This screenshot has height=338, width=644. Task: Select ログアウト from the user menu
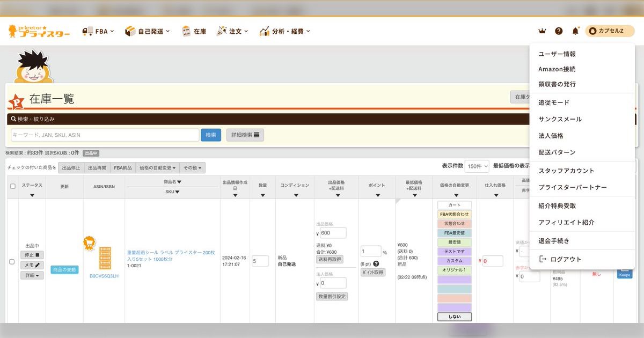[x=567, y=259]
